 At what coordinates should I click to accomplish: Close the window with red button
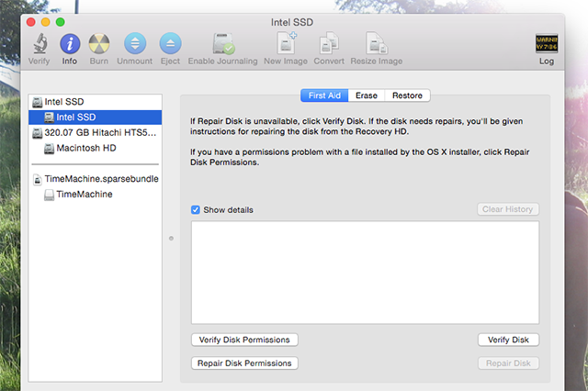30,22
